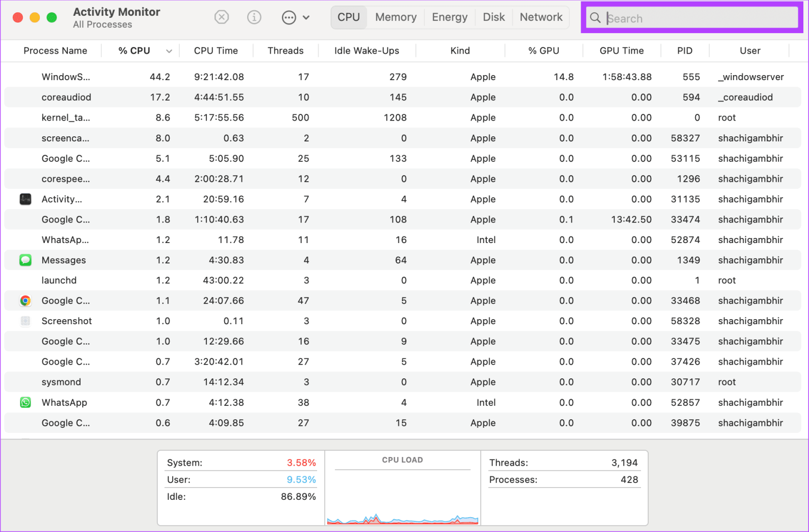Click the Google Chrome icon in list
Viewport: 809px width, 532px height.
pos(26,301)
